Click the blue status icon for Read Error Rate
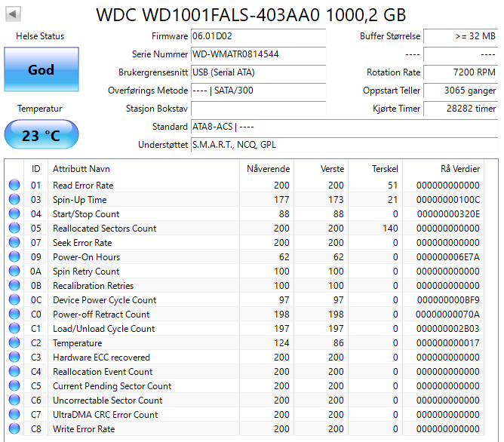 (14, 186)
